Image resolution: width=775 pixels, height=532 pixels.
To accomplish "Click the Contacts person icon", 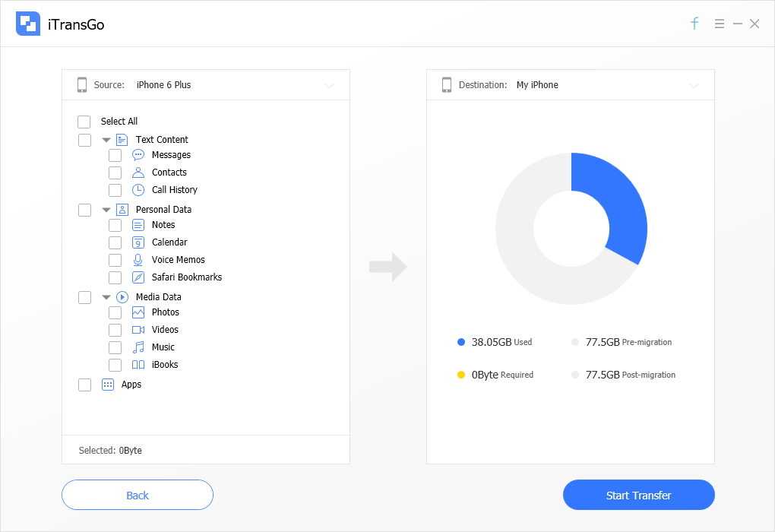I will [x=138, y=173].
